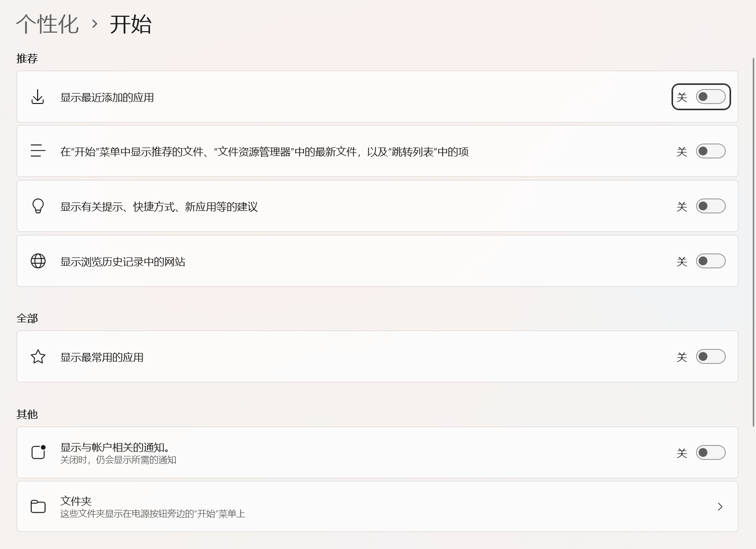Click the lightbulb icon for the suggestions setting
This screenshot has height=549, width=756.
[38, 206]
